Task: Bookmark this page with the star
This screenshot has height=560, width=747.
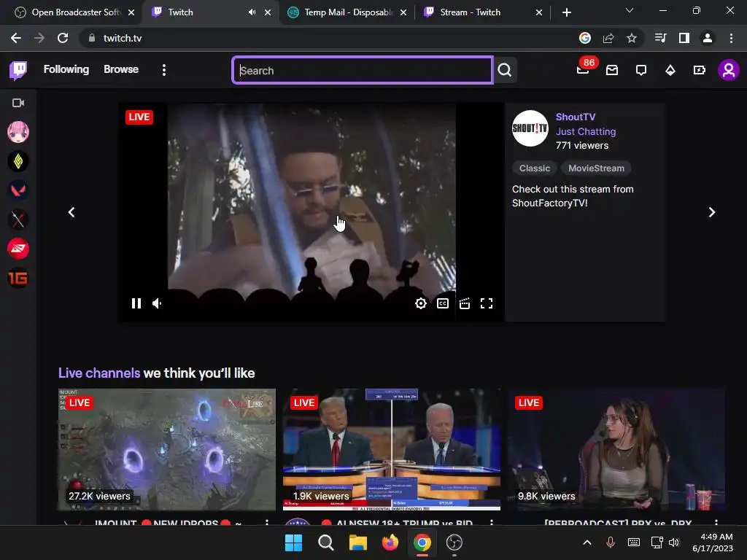Action: 632,38
